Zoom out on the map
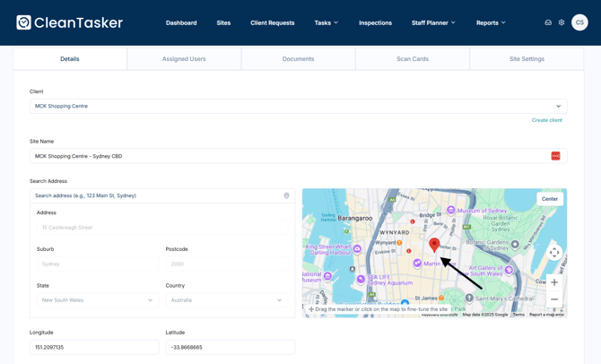The image size is (601, 364). [554, 299]
